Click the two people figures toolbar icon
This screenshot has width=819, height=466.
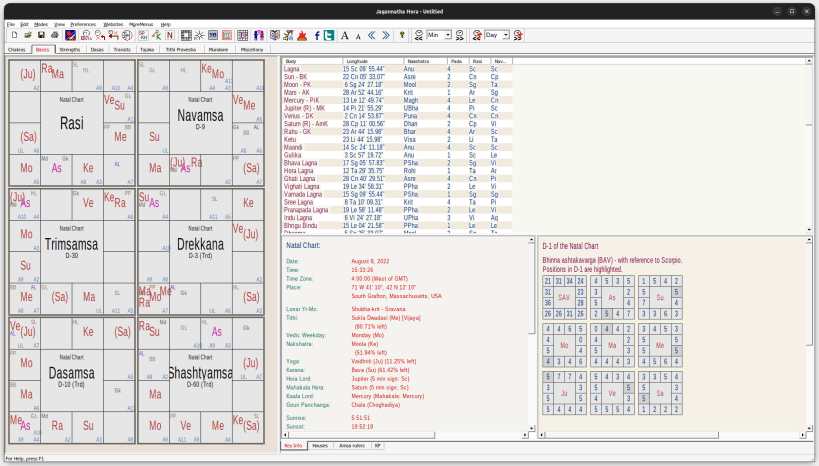259,36
